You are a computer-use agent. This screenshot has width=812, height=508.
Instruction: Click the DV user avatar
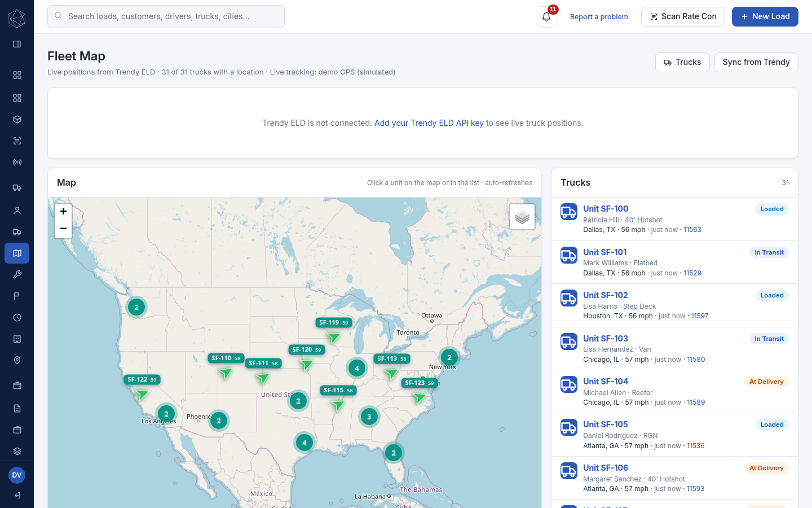(17, 475)
